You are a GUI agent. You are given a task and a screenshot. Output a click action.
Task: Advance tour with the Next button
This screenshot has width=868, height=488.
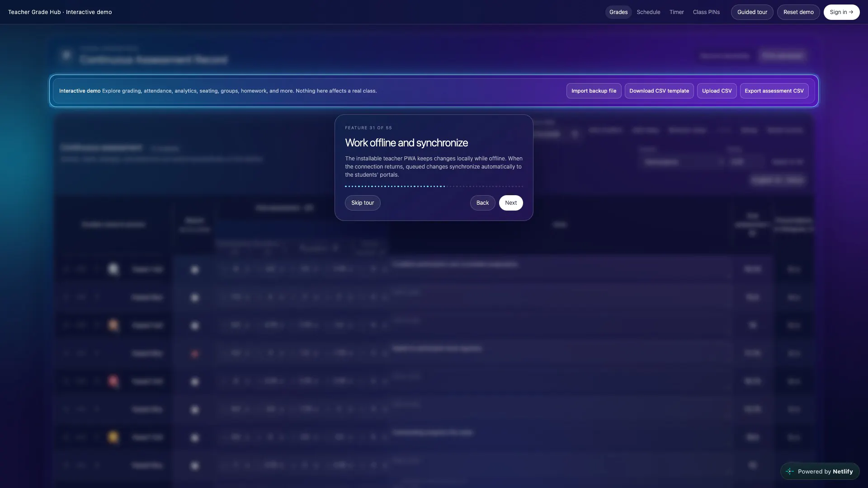click(x=511, y=203)
